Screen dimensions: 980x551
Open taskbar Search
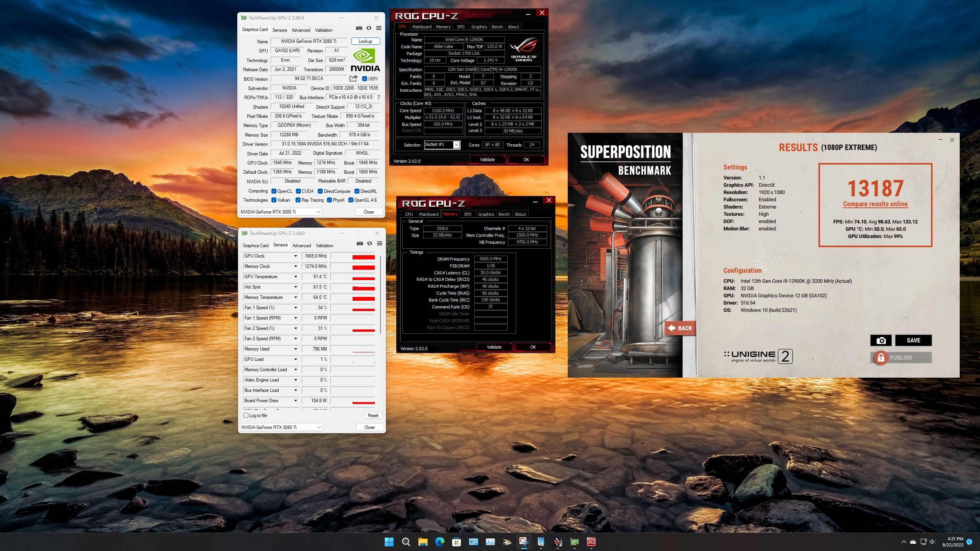pyautogui.click(x=406, y=542)
